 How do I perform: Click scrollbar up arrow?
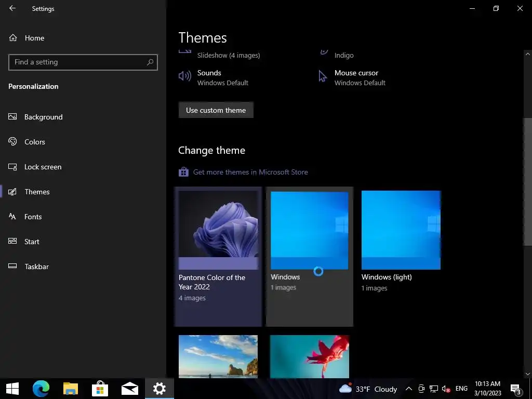click(x=528, y=54)
